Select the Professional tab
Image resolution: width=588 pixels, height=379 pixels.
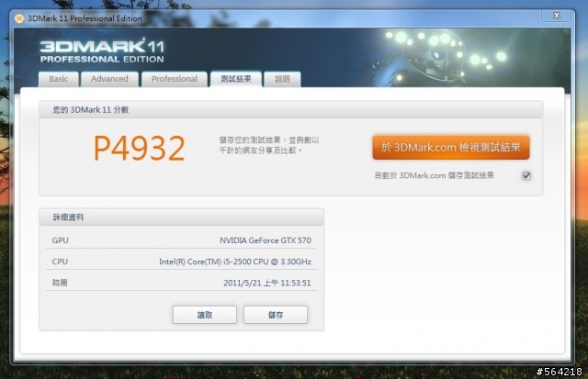point(175,79)
